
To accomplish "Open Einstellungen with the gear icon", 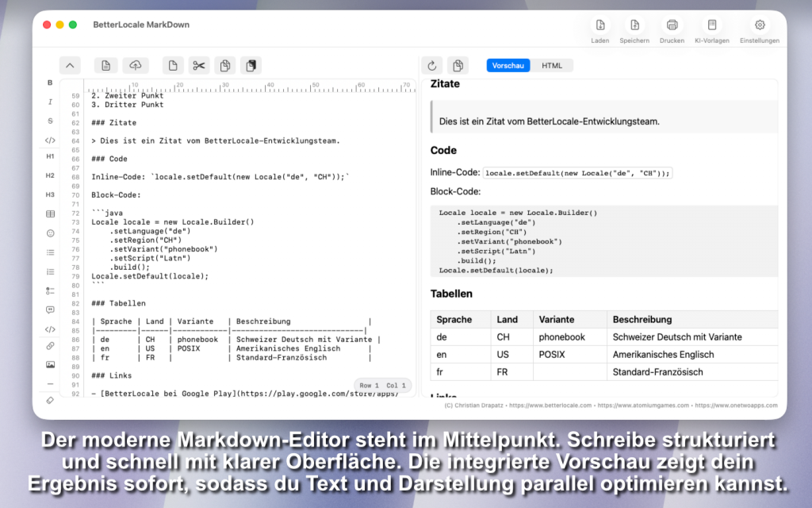I will pos(759,29).
